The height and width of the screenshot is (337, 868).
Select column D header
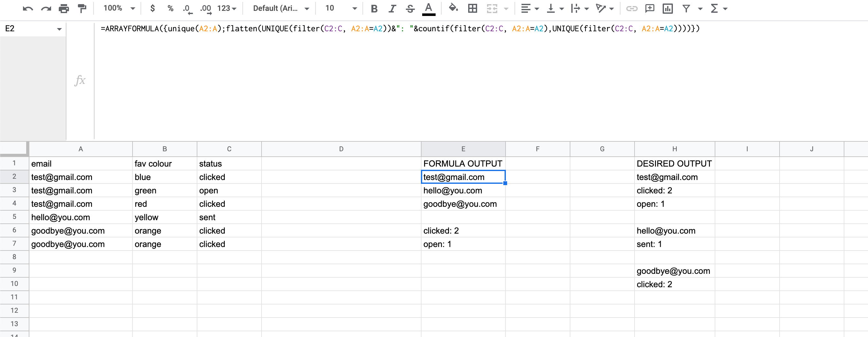[x=341, y=149]
